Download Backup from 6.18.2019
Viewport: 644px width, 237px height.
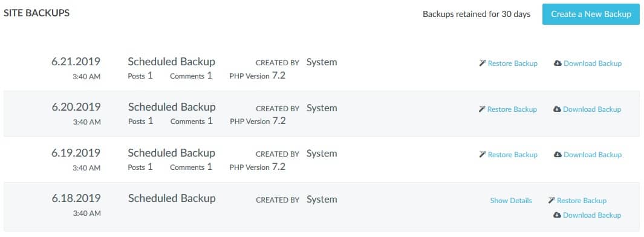(x=592, y=215)
